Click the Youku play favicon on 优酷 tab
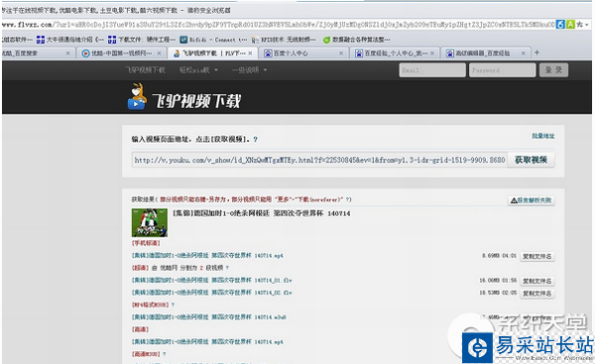The width and height of the screenshot is (595, 364). [85, 54]
